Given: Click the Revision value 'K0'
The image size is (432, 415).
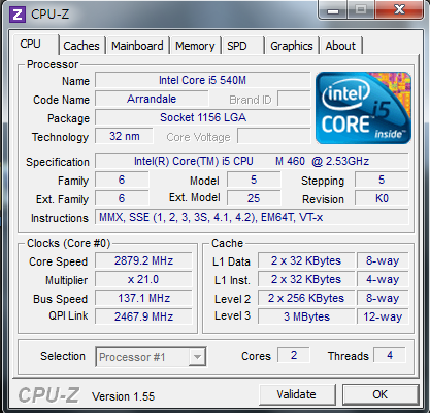Looking at the screenshot, I should click(382, 198).
